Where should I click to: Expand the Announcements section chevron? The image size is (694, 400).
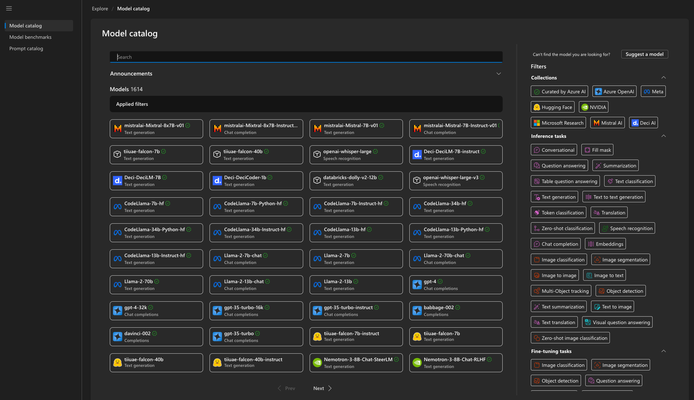click(498, 74)
